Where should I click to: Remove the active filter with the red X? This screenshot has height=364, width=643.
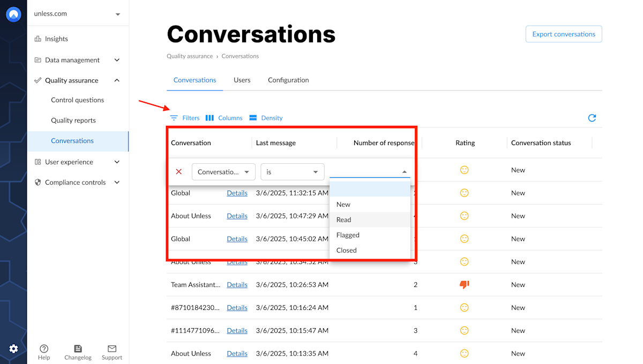coord(178,171)
